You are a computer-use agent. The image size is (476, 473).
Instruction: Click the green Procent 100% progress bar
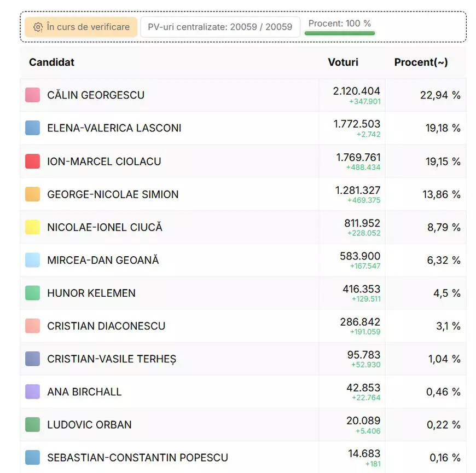pyautogui.click(x=339, y=33)
